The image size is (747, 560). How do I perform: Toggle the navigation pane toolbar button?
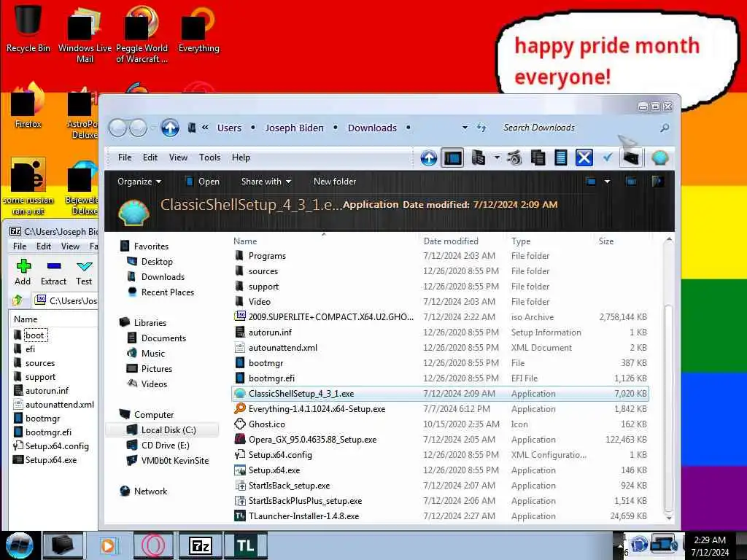pyautogui.click(x=452, y=157)
